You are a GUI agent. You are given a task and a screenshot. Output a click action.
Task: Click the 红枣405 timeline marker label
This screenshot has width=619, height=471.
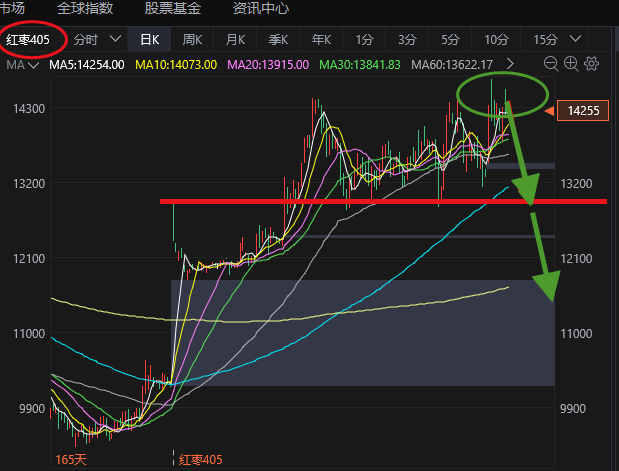[201, 460]
